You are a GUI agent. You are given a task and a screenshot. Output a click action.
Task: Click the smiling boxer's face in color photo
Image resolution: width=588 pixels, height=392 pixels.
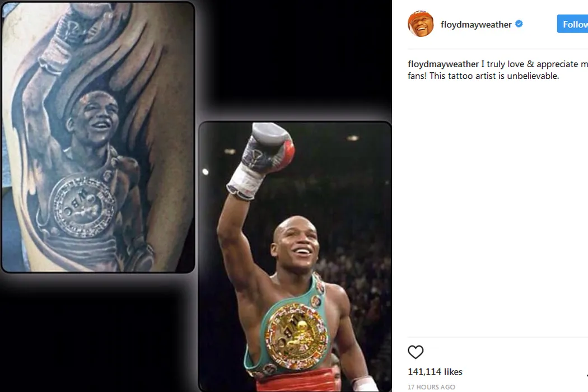click(x=297, y=244)
